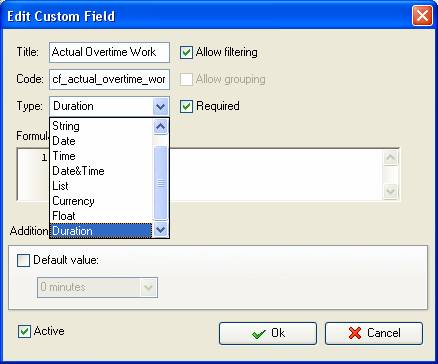438x364 pixels.
Task: Click the type list scroll up arrow
Action: (160, 127)
